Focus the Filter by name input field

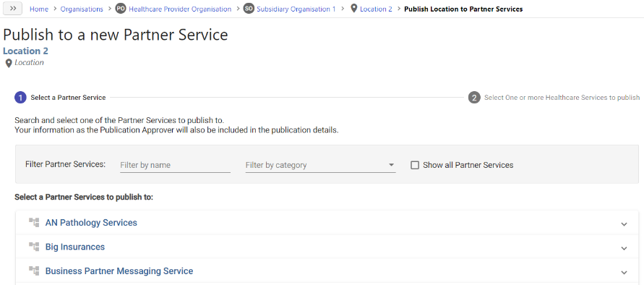175,165
